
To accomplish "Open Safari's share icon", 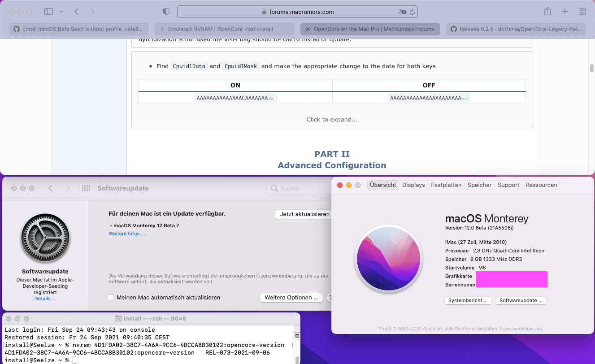I will [x=547, y=11].
